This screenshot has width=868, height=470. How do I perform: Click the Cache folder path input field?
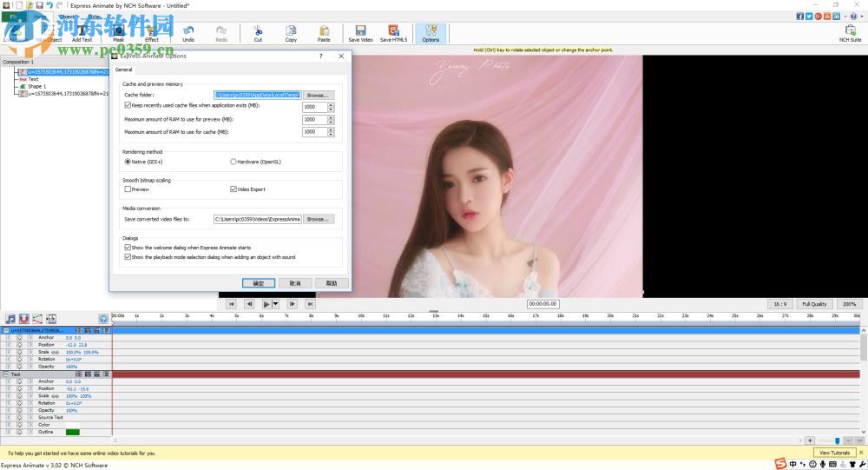[258, 96]
